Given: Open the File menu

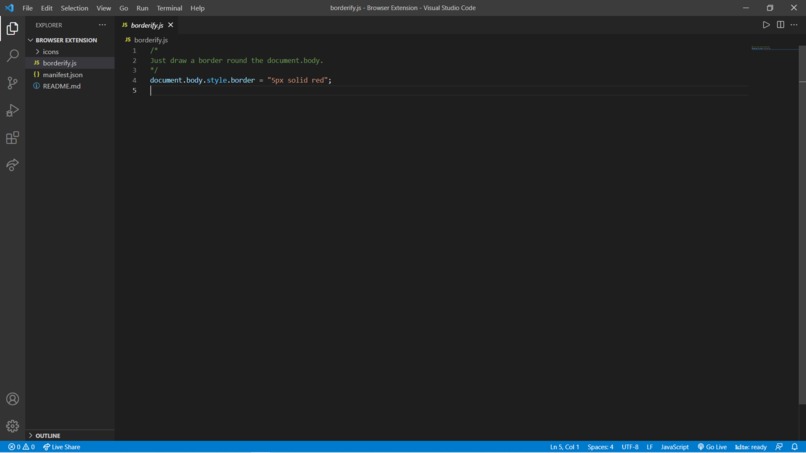Looking at the screenshot, I should coord(27,8).
